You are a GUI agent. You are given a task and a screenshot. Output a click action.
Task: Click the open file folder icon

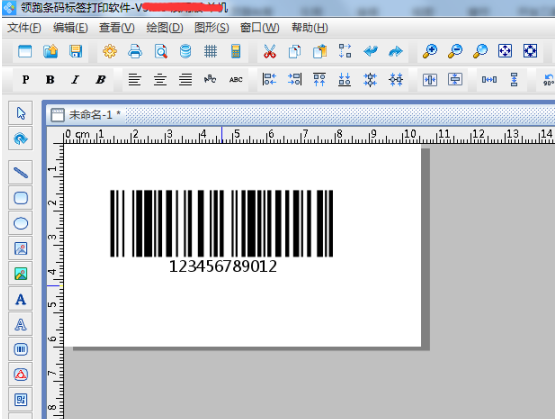point(51,51)
